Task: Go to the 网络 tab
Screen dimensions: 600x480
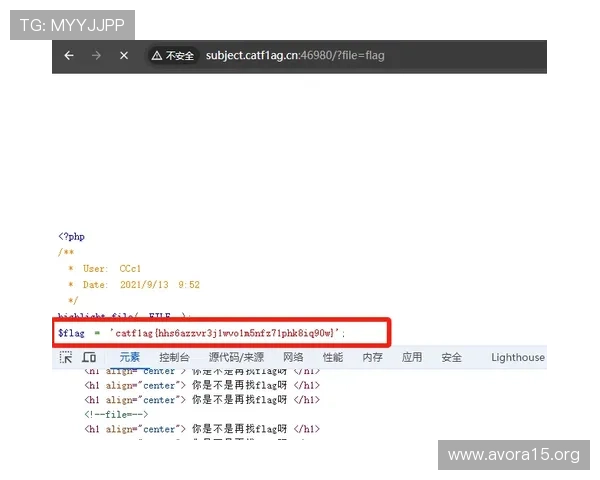Action: (293, 357)
